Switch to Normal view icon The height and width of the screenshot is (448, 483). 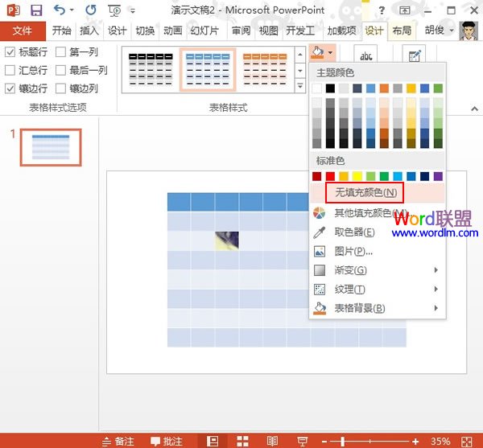213,441
